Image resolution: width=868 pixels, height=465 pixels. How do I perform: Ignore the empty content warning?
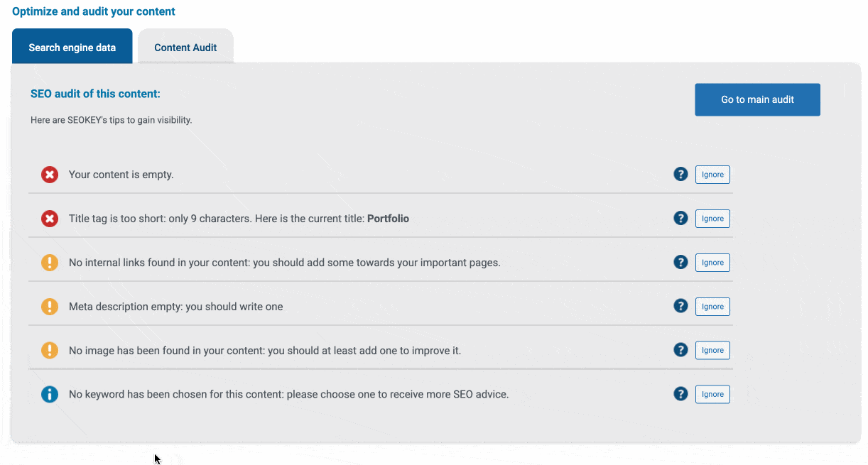[x=712, y=175]
